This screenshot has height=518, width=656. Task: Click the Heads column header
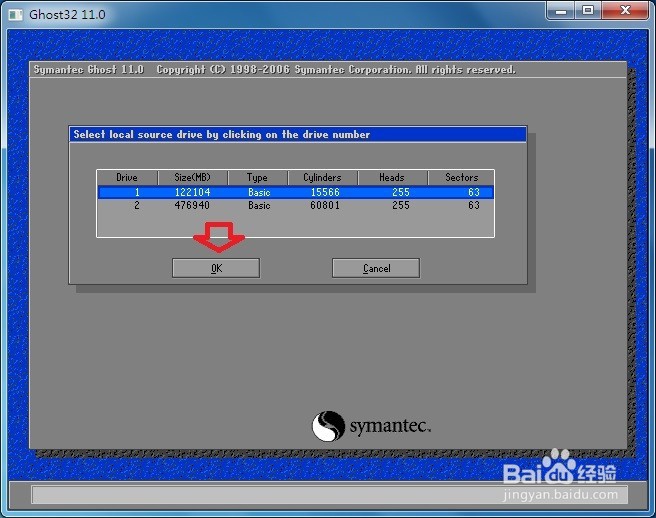pos(392,177)
